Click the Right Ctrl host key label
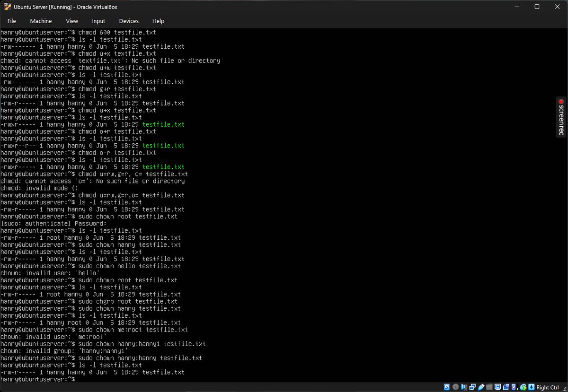The width and height of the screenshot is (568, 392). pos(548,387)
